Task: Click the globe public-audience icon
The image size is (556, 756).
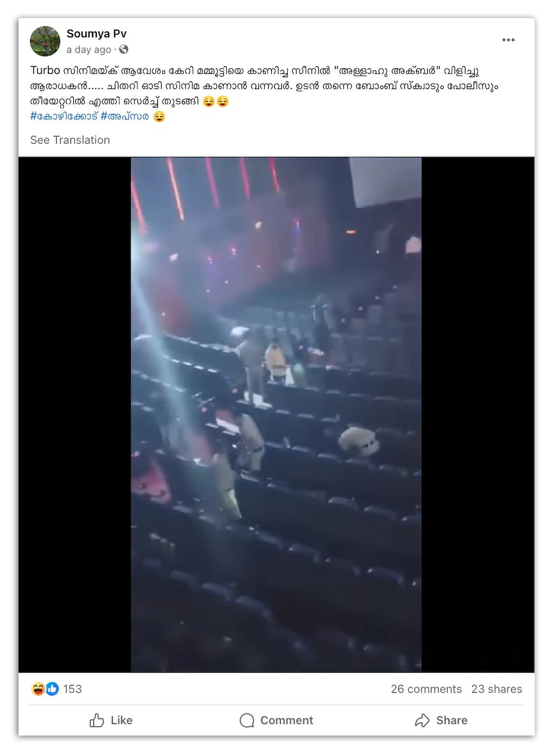Action: [124, 49]
